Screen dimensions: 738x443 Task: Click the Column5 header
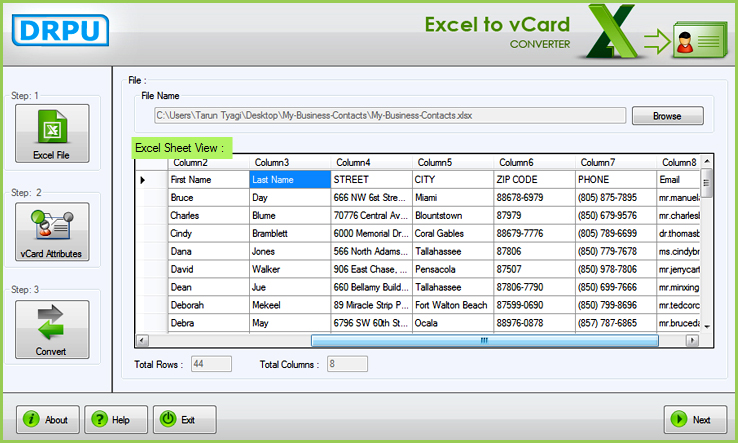[x=453, y=162]
